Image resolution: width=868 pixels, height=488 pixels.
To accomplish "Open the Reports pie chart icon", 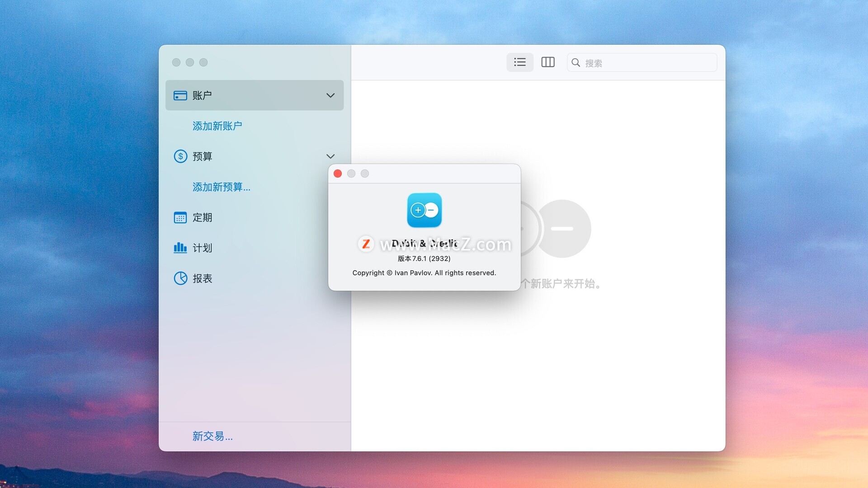I will click(x=180, y=278).
